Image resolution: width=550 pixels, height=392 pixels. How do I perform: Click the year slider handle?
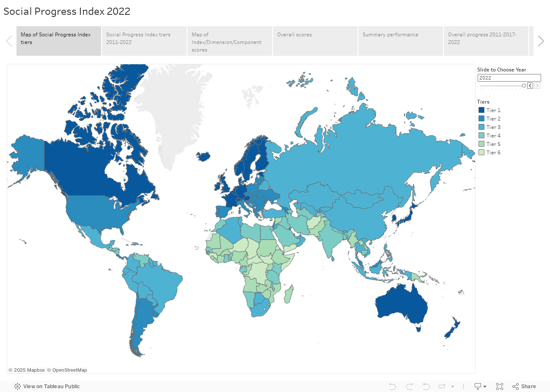click(524, 86)
